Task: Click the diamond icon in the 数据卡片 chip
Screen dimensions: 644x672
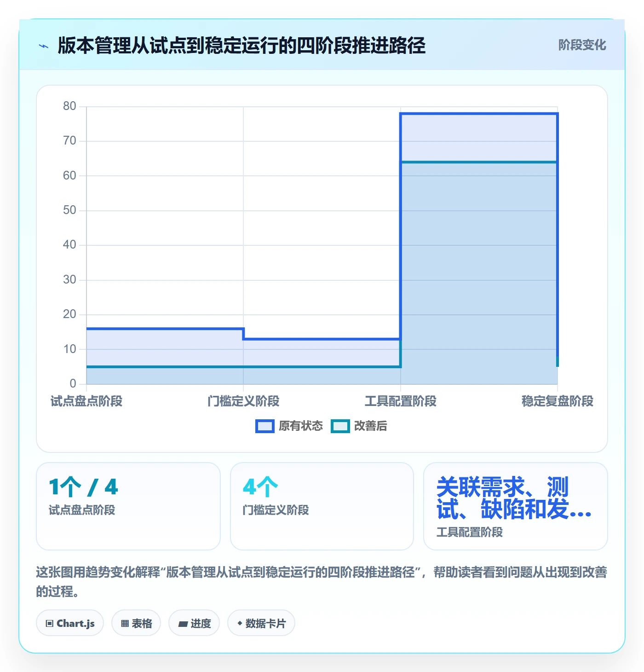Action: click(240, 623)
